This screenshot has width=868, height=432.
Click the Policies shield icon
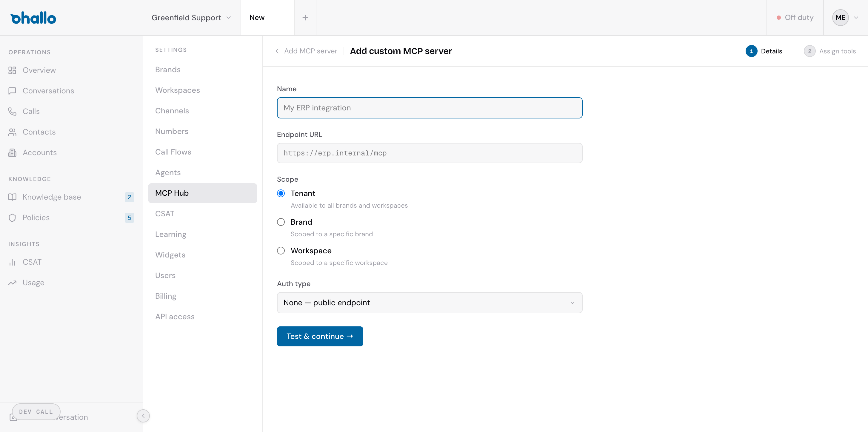point(13,217)
